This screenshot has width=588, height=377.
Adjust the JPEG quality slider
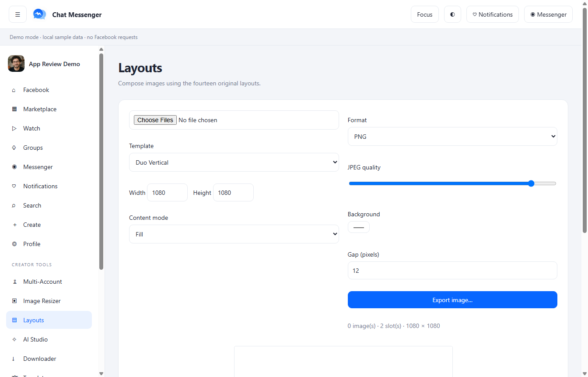click(452, 183)
